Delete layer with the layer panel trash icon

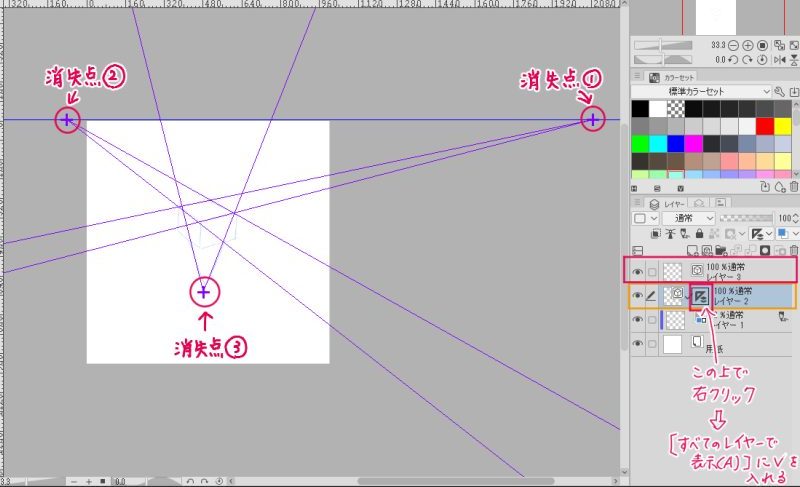793,250
